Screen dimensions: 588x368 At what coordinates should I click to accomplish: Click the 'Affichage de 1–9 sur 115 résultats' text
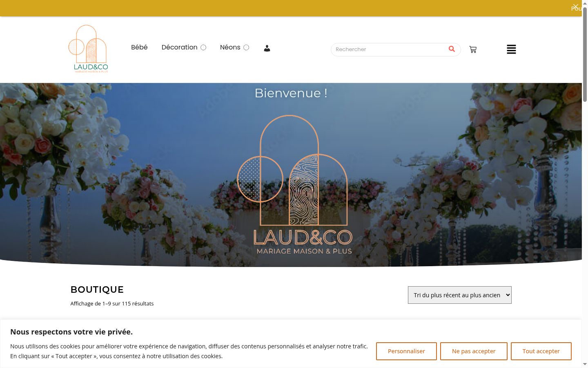tap(112, 303)
